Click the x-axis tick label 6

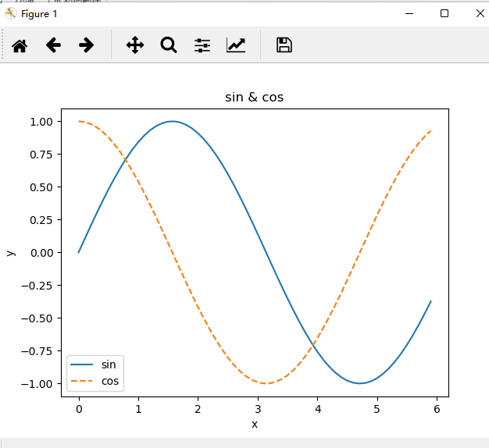(x=437, y=409)
